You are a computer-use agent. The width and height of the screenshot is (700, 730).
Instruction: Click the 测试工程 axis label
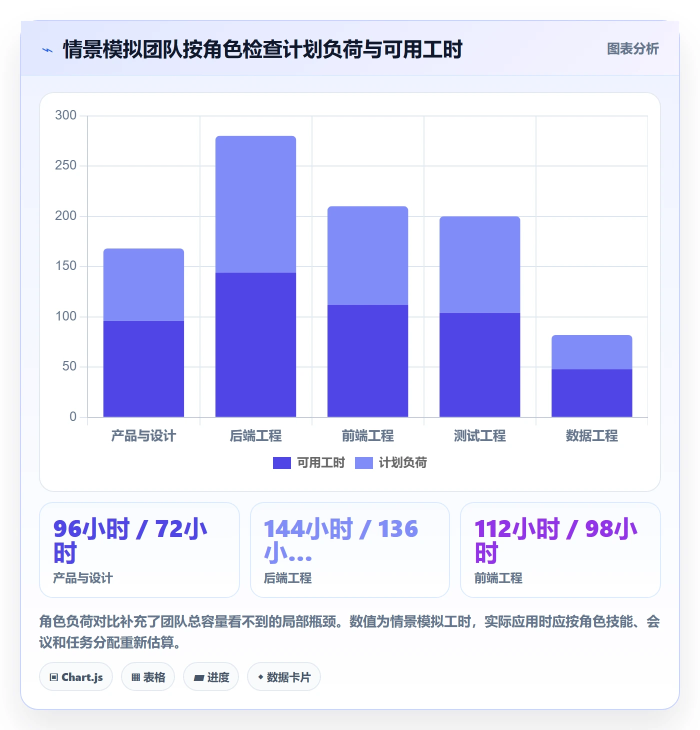479,436
